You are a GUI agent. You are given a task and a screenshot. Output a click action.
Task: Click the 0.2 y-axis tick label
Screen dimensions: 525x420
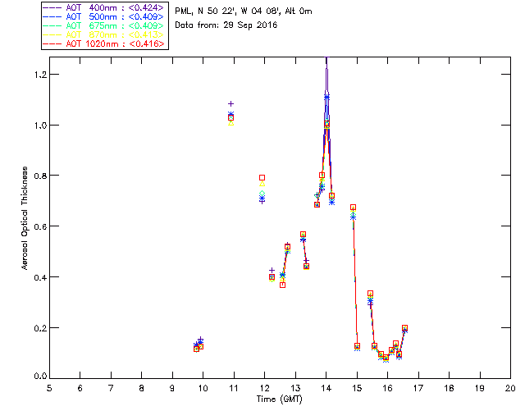click(40, 328)
